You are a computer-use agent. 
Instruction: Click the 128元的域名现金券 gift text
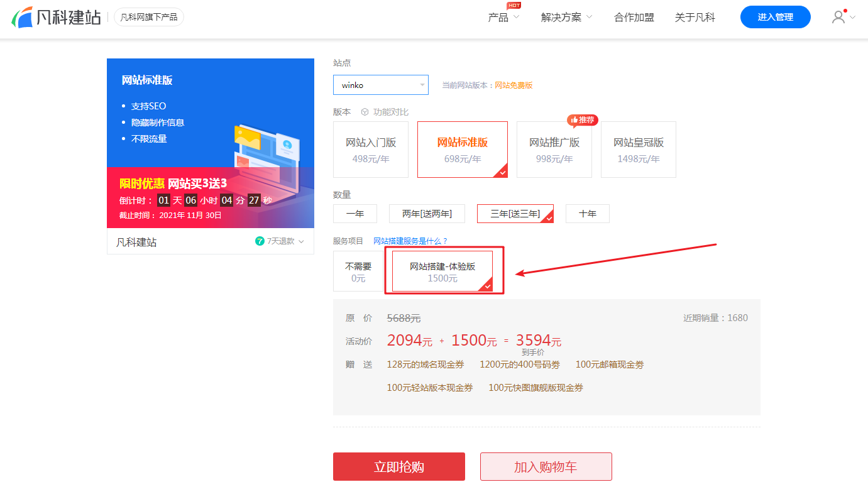426,364
